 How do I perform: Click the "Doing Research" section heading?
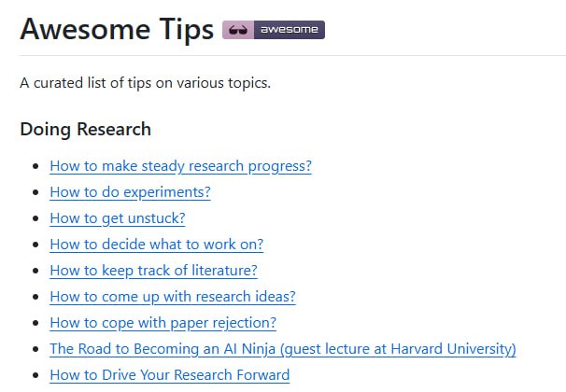(85, 129)
